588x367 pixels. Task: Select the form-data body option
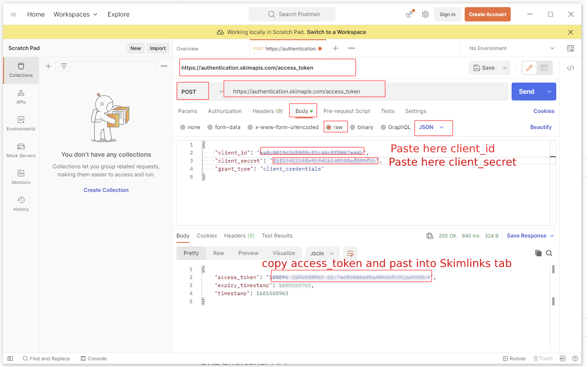tap(210, 127)
